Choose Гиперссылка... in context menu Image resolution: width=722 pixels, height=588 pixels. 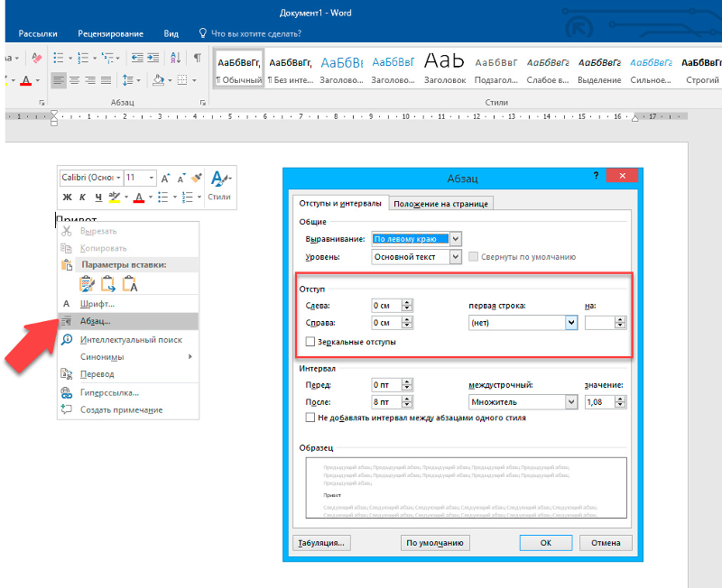(x=128, y=393)
